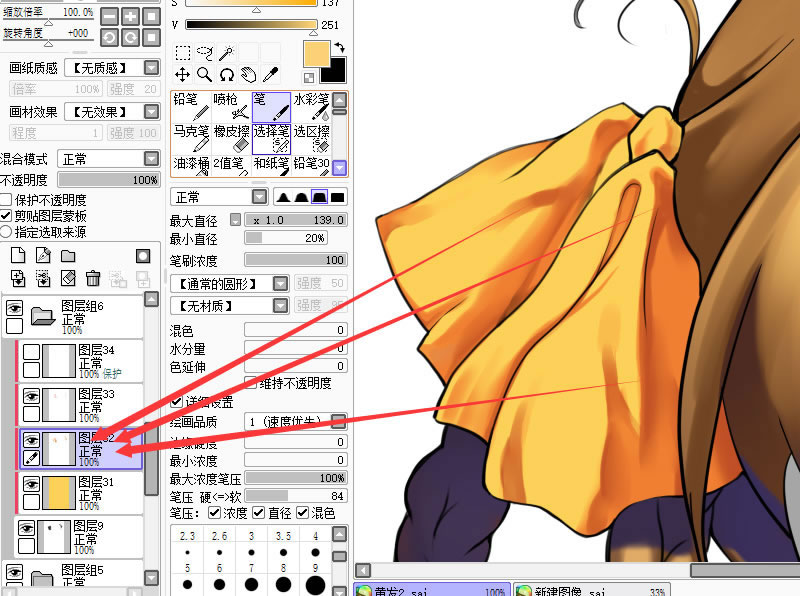Enable 保护不透明度 checkbox
The image size is (800, 596).
[6, 200]
